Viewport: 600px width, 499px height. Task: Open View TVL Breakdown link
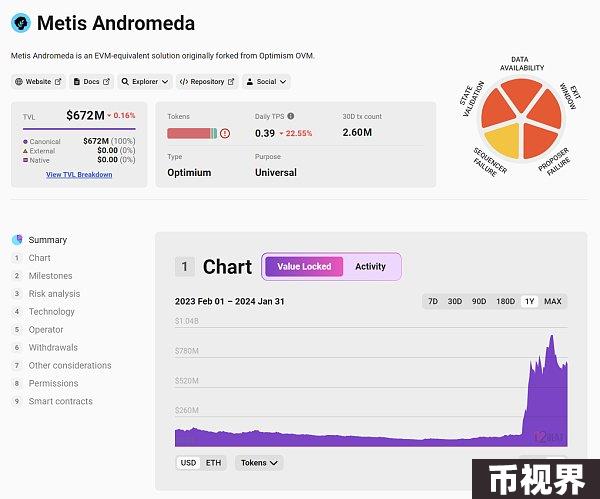79,174
